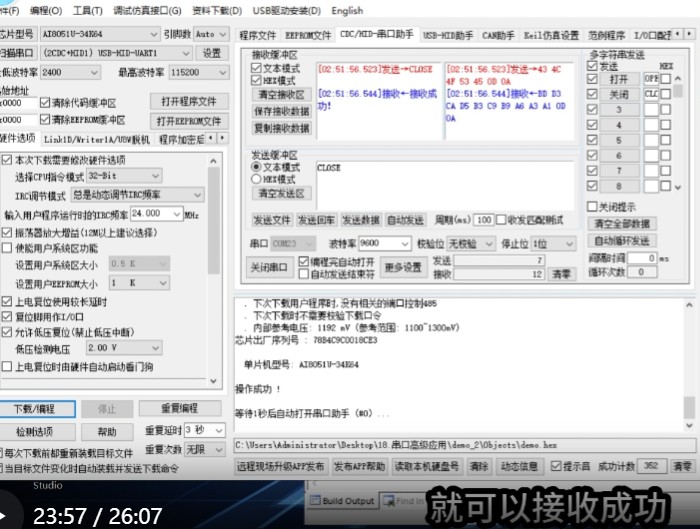Click 清空接收区 button
Viewport: 700px width, 529px height.
[x=282, y=95]
